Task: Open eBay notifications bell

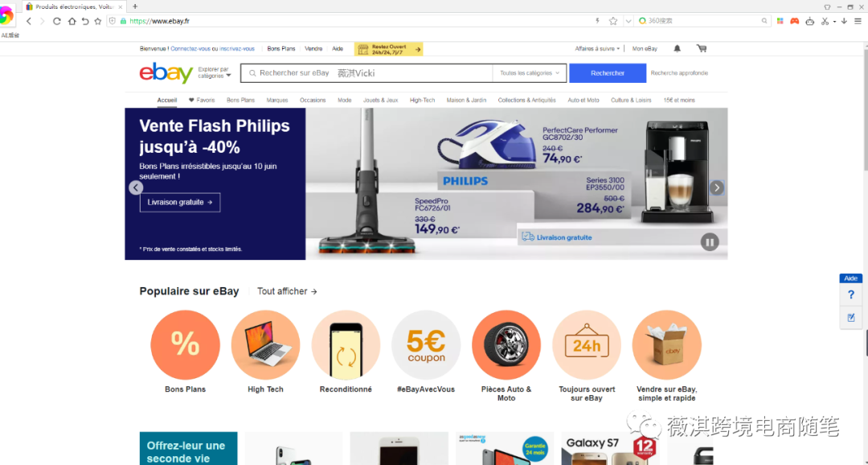Action: point(677,49)
